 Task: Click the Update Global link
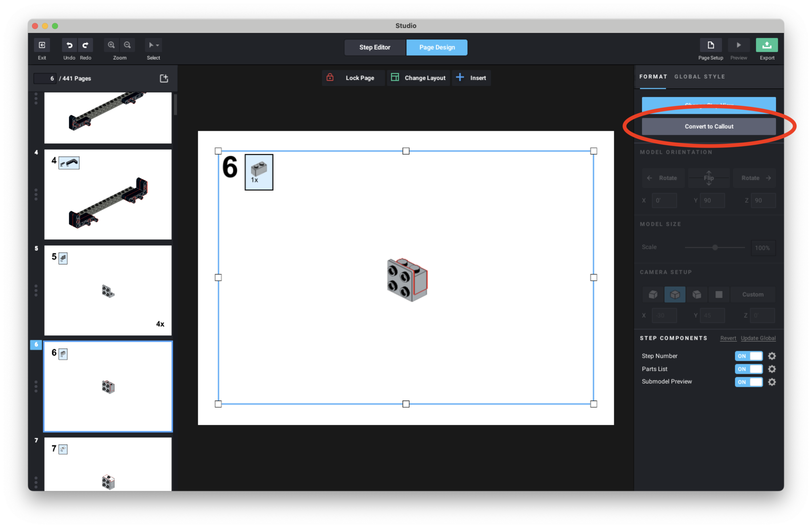(x=758, y=338)
